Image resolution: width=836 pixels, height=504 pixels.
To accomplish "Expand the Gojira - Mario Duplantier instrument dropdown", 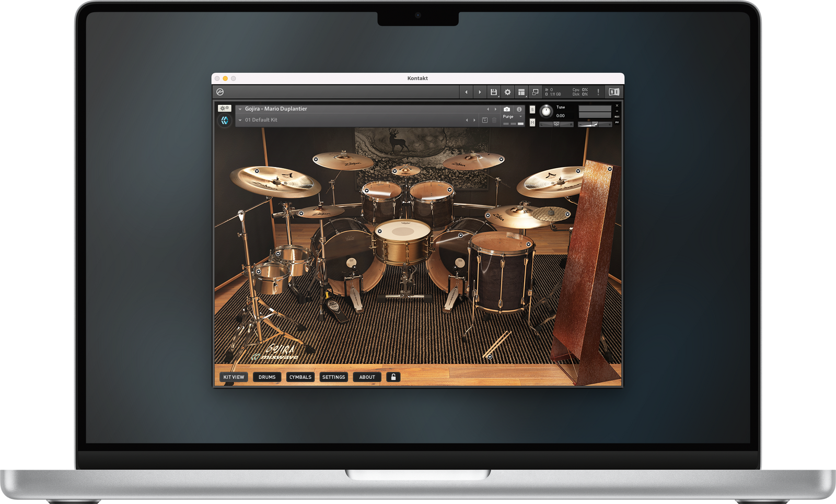I will tap(240, 109).
